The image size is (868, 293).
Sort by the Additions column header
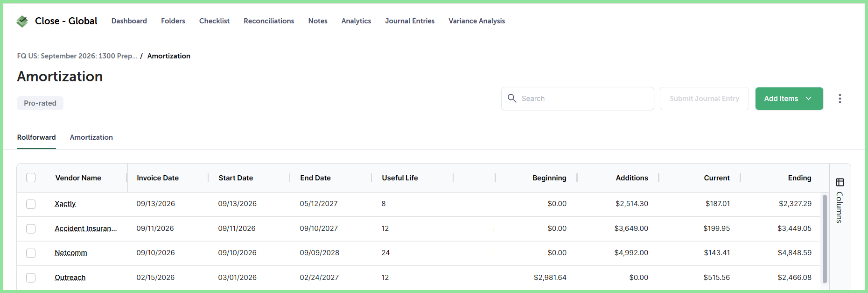tap(632, 178)
